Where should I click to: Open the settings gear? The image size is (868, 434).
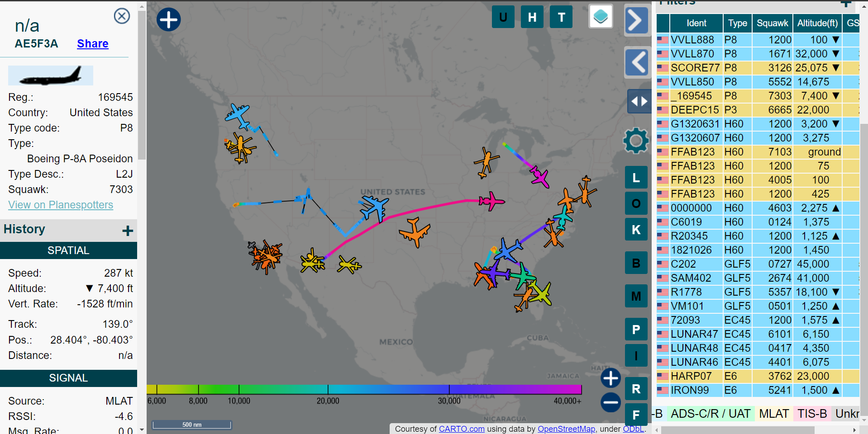click(636, 141)
